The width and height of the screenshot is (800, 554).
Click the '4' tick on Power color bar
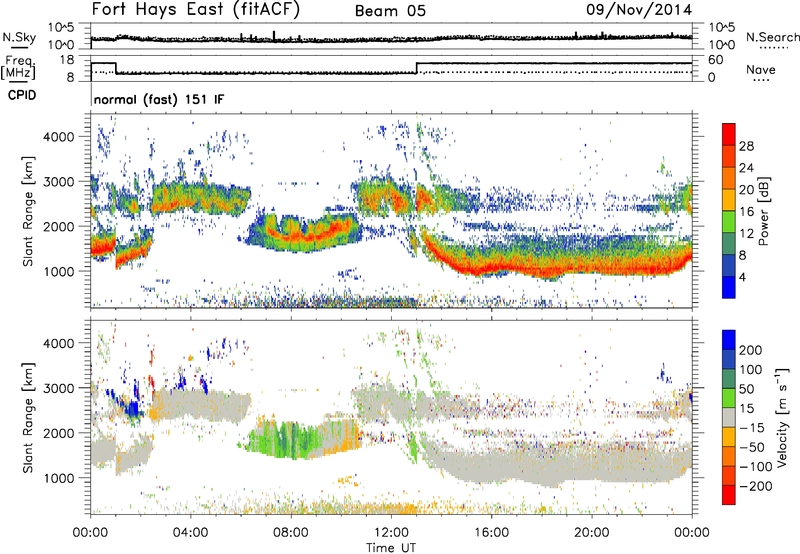coord(742,277)
